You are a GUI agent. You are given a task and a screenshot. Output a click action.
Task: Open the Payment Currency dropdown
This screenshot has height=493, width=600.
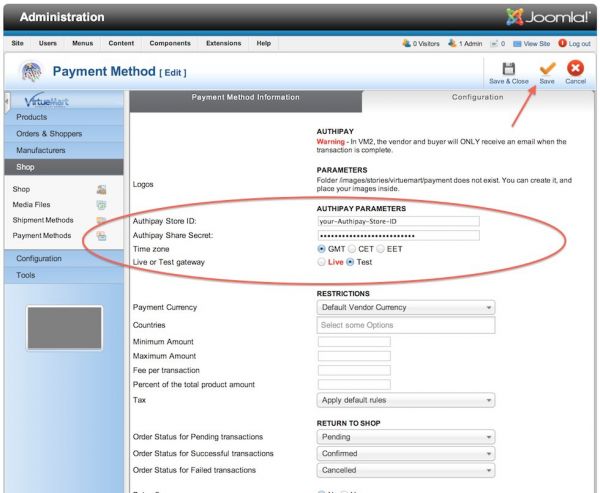point(406,307)
